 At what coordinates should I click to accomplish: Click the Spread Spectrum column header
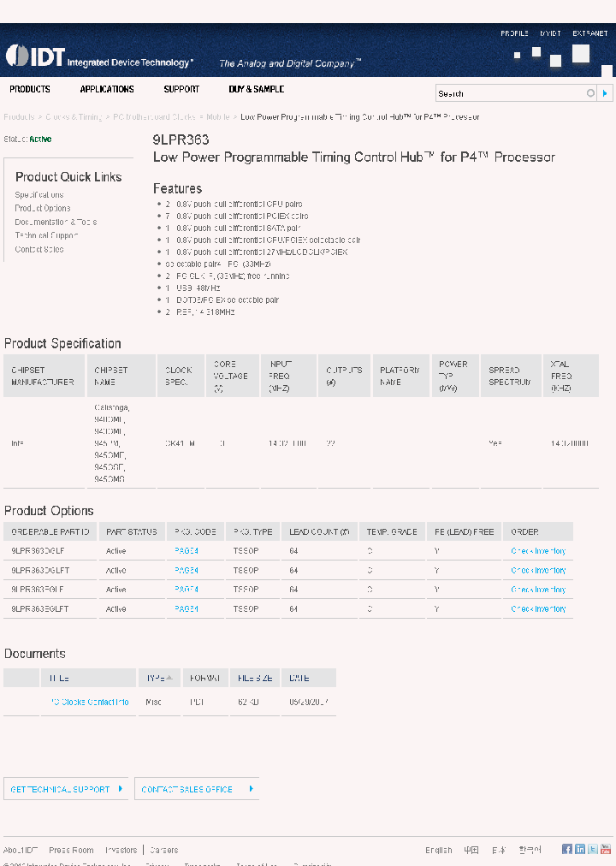(511, 376)
